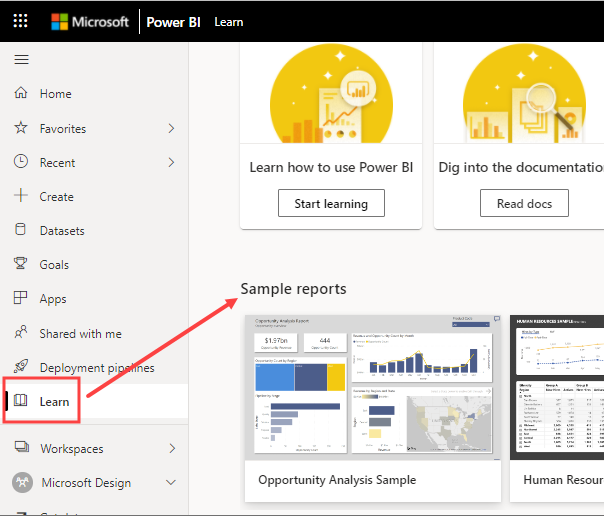Click the Home house icon
The width and height of the screenshot is (604, 516).
[x=20, y=94]
